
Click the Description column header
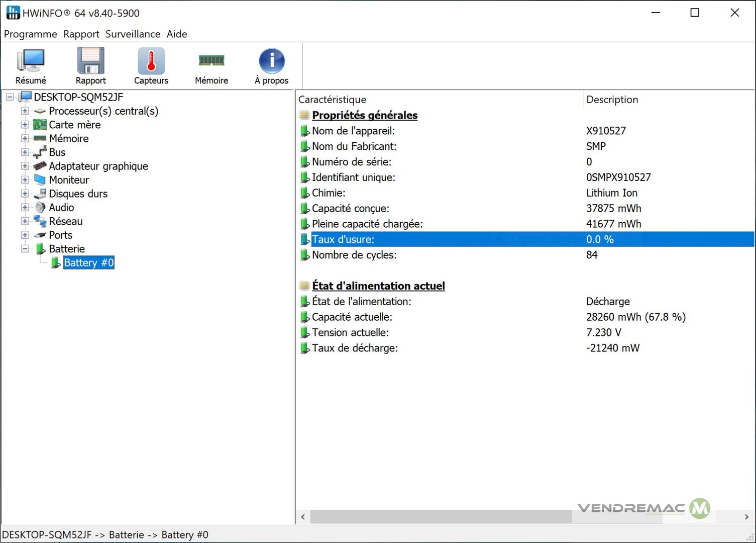pyautogui.click(x=612, y=100)
